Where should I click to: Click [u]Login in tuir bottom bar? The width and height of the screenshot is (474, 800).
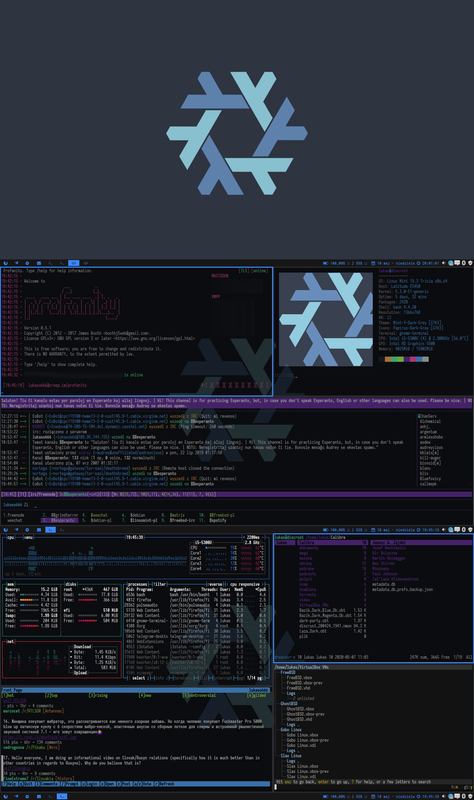90,784
